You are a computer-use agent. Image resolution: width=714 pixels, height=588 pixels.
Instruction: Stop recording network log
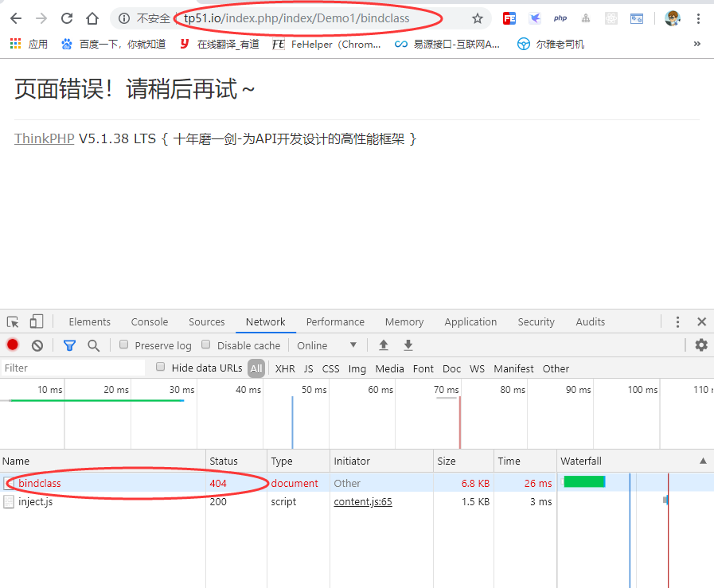[12, 345]
